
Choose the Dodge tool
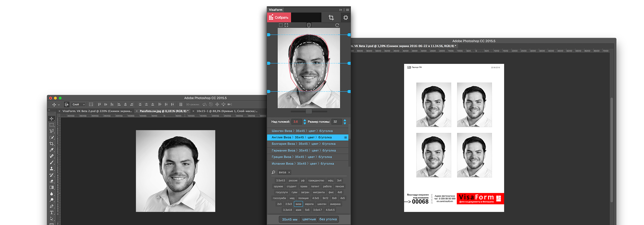pyautogui.click(x=51, y=200)
